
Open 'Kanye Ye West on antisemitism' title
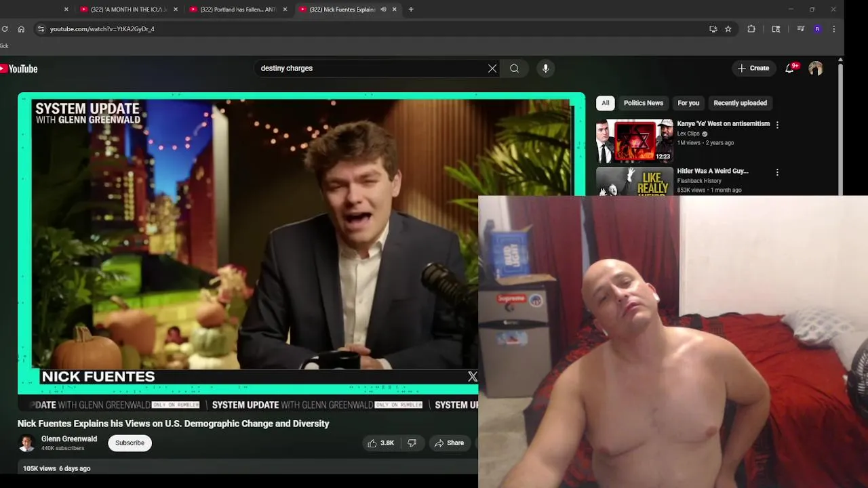(x=723, y=124)
